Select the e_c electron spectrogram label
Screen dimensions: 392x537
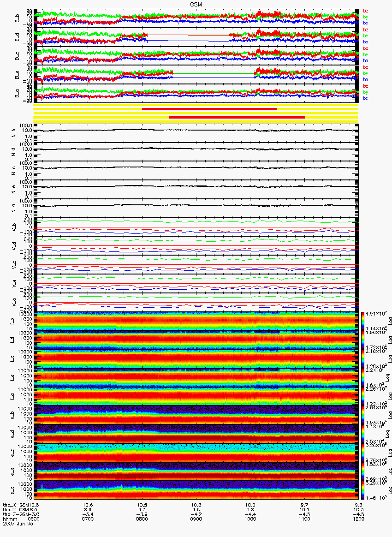click(12, 453)
